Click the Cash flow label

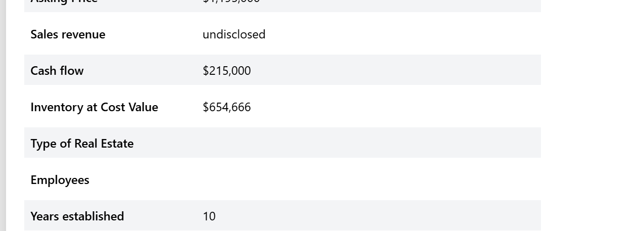click(57, 71)
